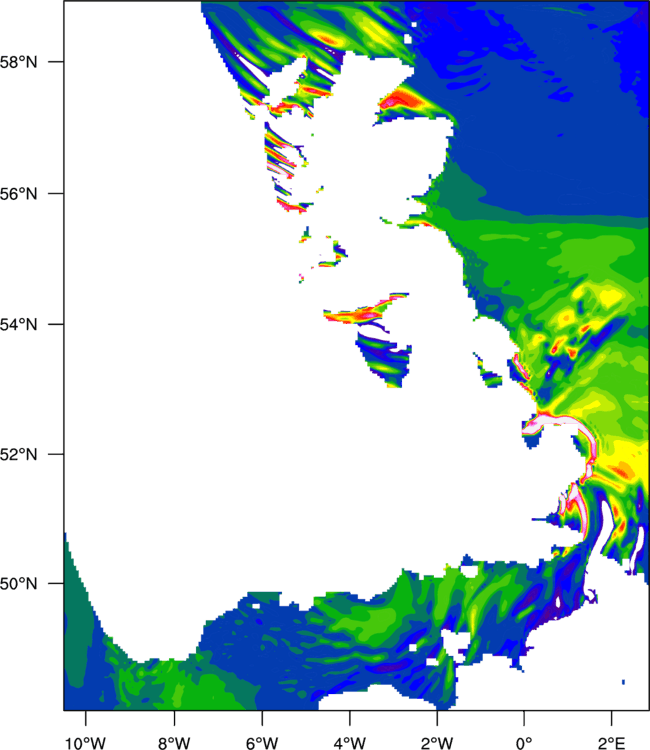Click the 0° longitude label
Screen dimensions: 650x750
pyautogui.click(x=524, y=743)
